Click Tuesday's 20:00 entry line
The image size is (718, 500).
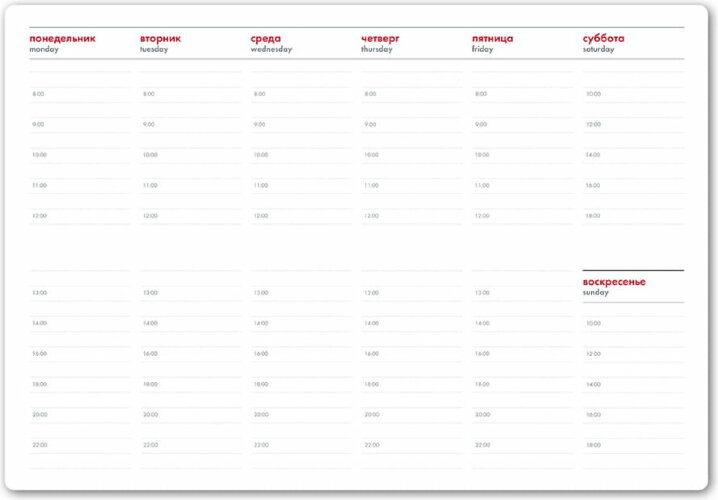point(190,414)
